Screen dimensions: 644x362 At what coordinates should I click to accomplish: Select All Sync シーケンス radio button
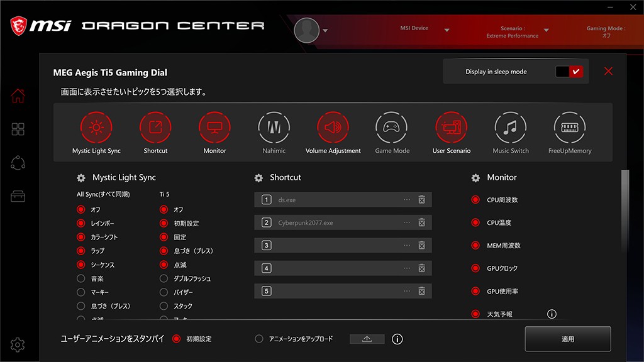81,265
